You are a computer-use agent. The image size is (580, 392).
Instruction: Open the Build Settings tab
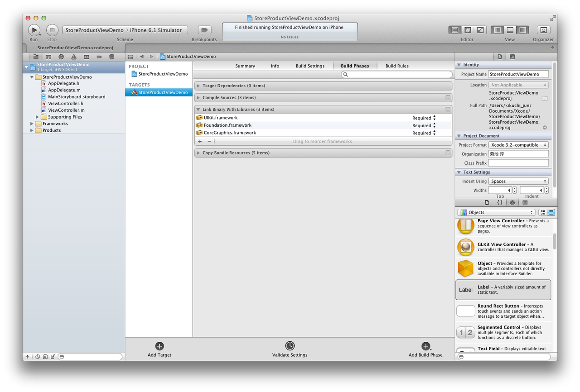310,66
